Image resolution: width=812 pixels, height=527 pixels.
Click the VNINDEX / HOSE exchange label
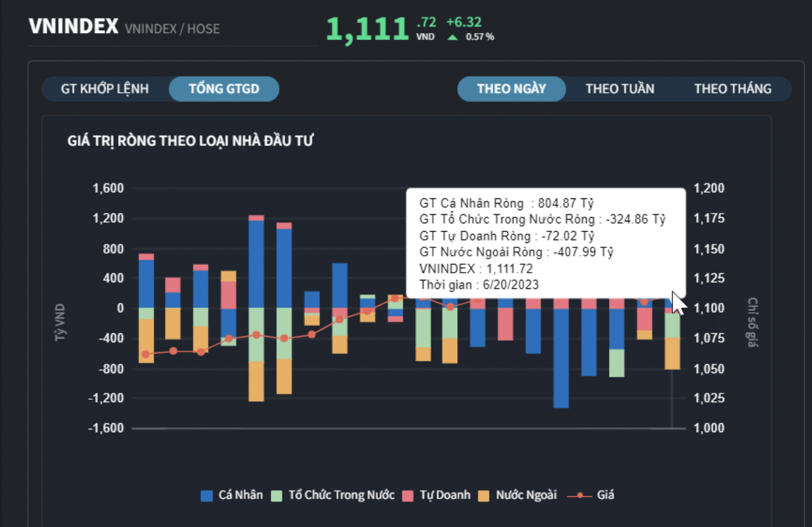(x=172, y=29)
